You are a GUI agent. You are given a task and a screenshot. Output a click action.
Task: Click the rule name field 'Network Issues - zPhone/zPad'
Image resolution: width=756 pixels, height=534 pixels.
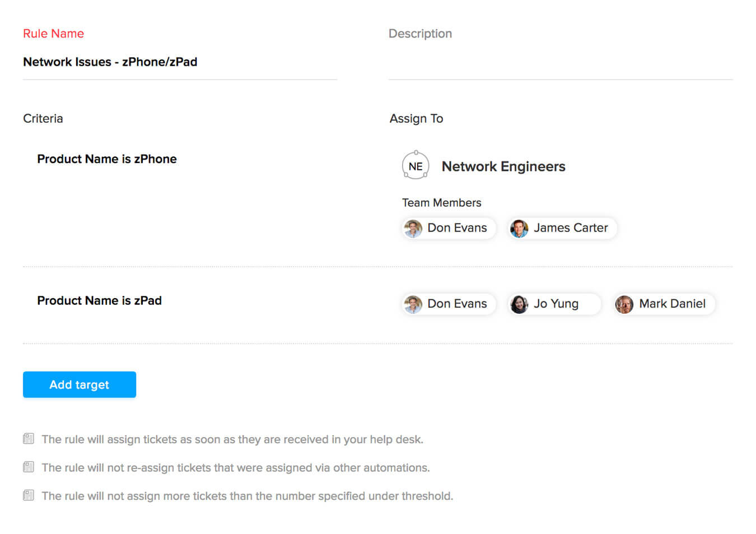[110, 62]
